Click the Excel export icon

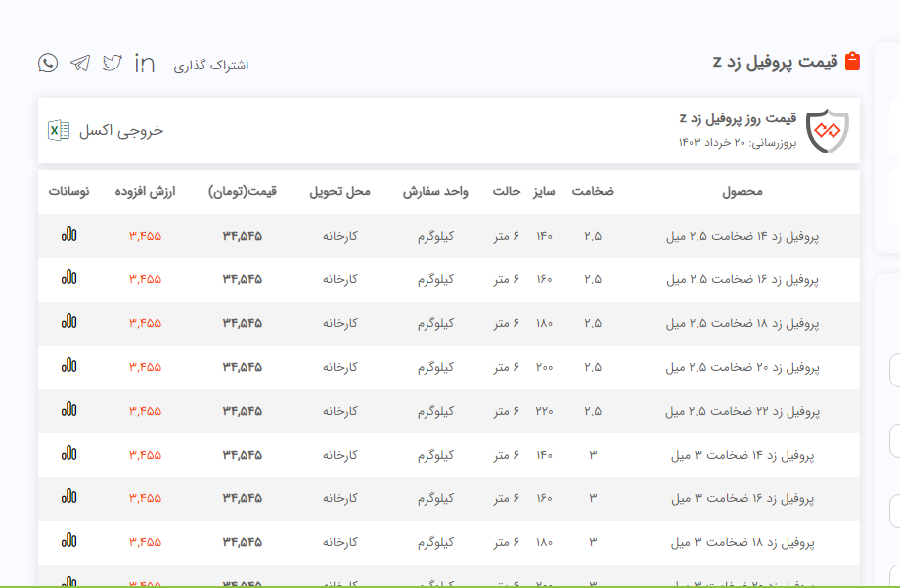59,130
